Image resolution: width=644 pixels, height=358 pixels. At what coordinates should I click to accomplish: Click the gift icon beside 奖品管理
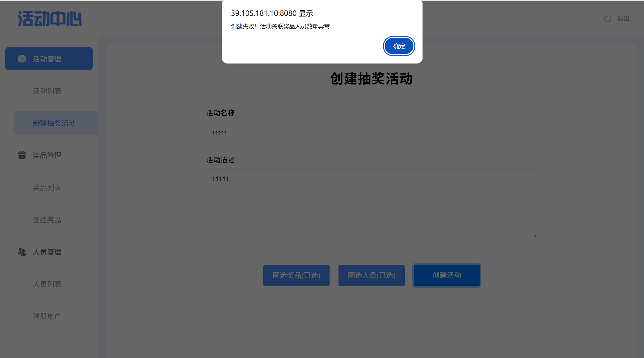click(x=22, y=155)
